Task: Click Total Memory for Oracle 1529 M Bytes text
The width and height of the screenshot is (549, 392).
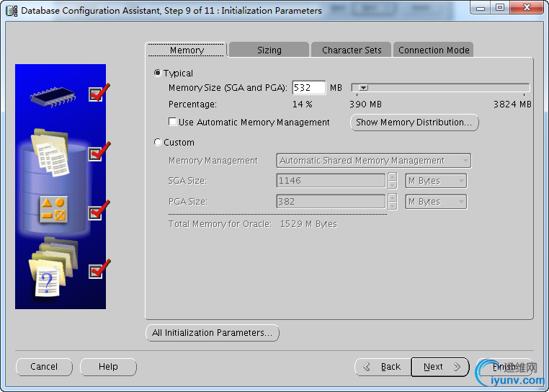Action: coord(252,224)
